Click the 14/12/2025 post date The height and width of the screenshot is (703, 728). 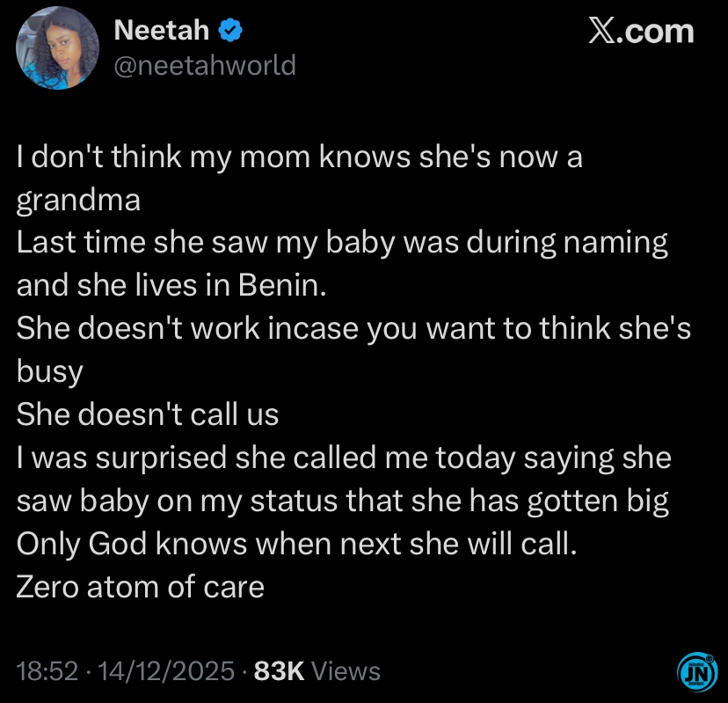168,671
